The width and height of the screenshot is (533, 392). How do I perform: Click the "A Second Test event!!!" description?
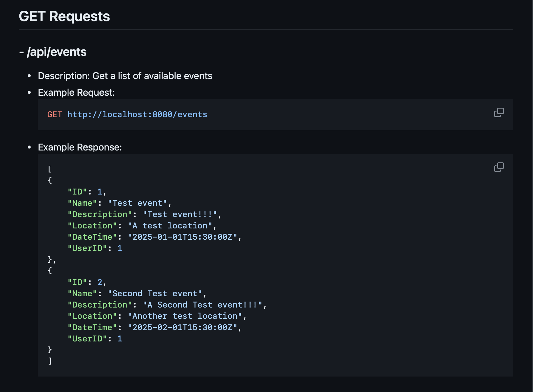[x=204, y=305]
